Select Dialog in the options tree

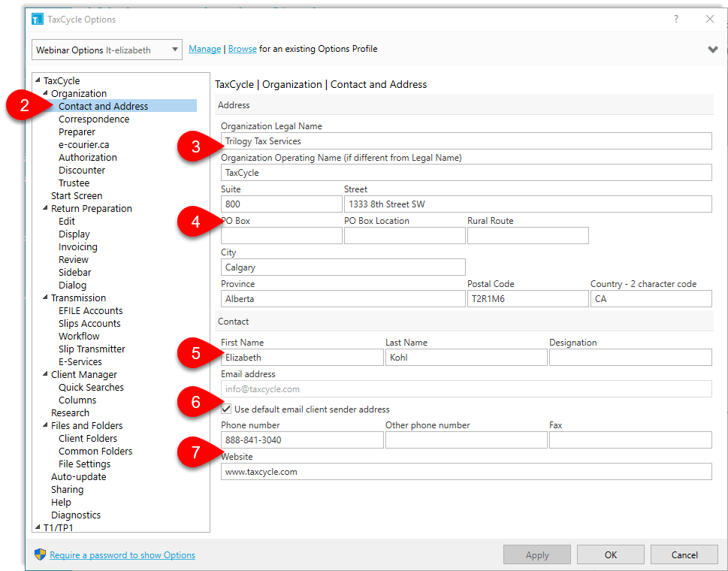[x=72, y=285]
